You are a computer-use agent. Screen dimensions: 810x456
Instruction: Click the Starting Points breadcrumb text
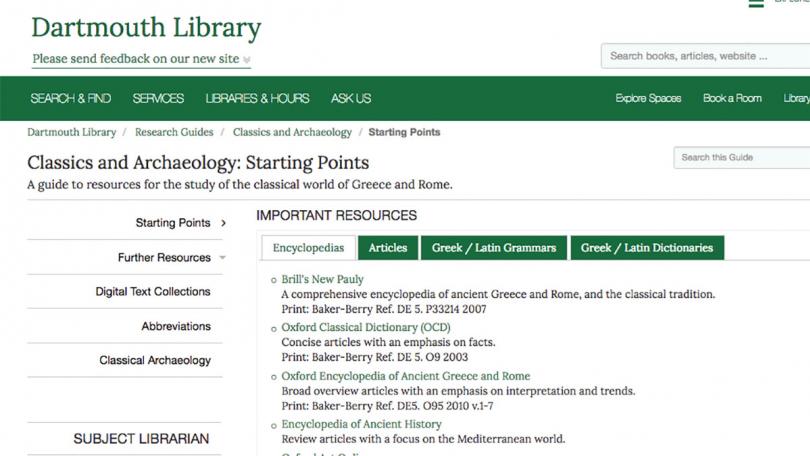(x=404, y=132)
